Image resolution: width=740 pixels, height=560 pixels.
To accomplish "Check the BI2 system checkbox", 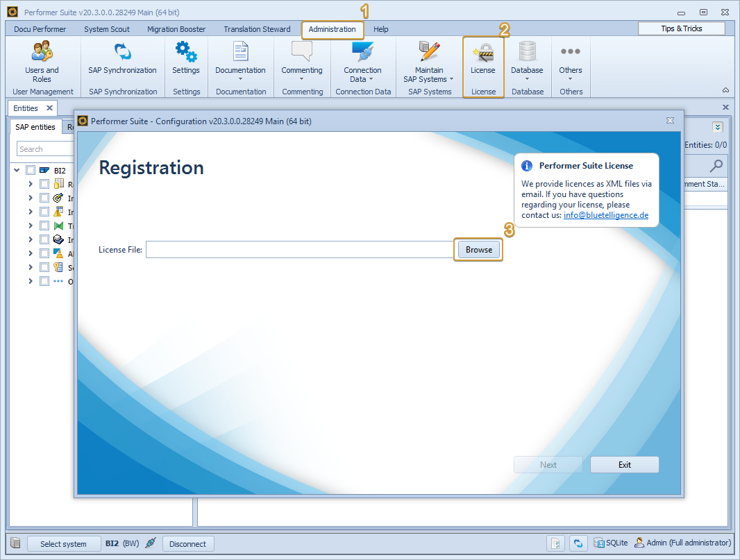I will tap(30, 169).
